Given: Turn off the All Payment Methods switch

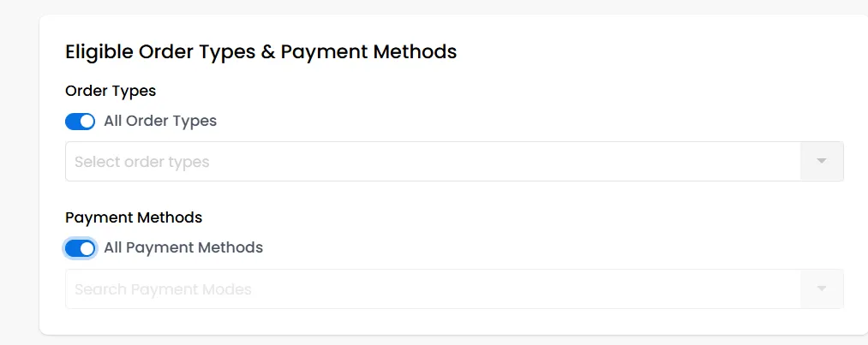Looking at the screenshot, I should (x=81, y=248).
